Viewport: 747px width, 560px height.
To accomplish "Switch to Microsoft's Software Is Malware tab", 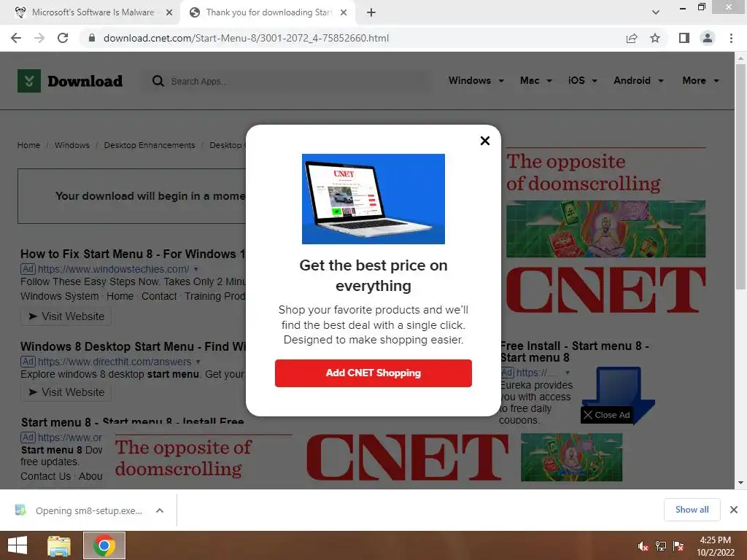I will [x=93, y=12].
